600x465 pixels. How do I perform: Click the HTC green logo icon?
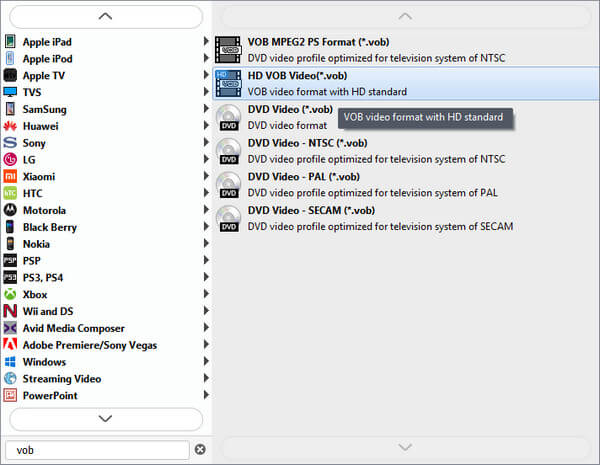coord(10,193)
